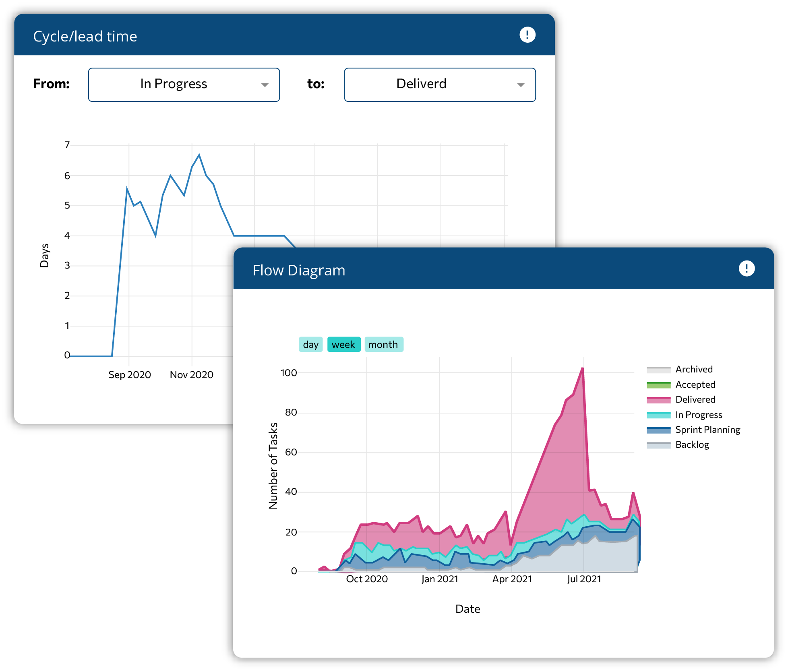Select the month granularity button
The width and height of the screenshot is (788, 672).
coord(383,344)
